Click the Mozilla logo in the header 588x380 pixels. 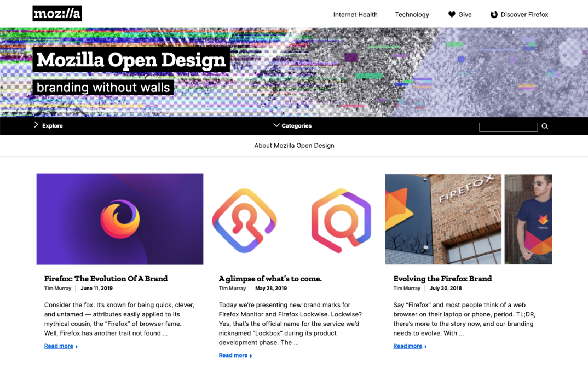57,14
